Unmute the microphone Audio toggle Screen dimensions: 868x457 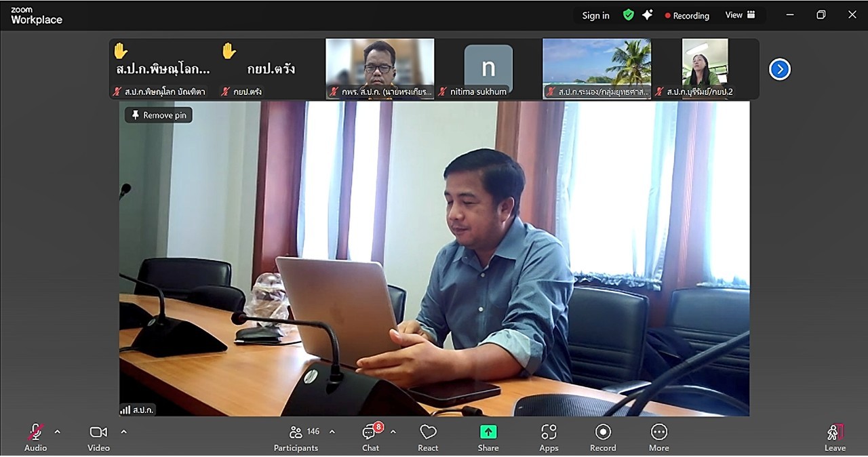35,433
